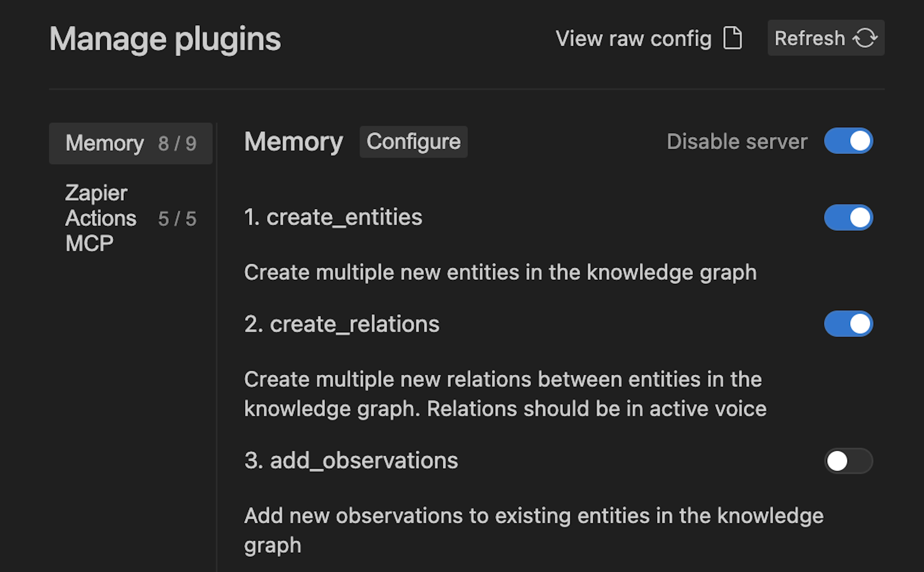This screenshot has height=572, width=924.
Task: Click the Memory section heading
Action: tap(293, 141)
